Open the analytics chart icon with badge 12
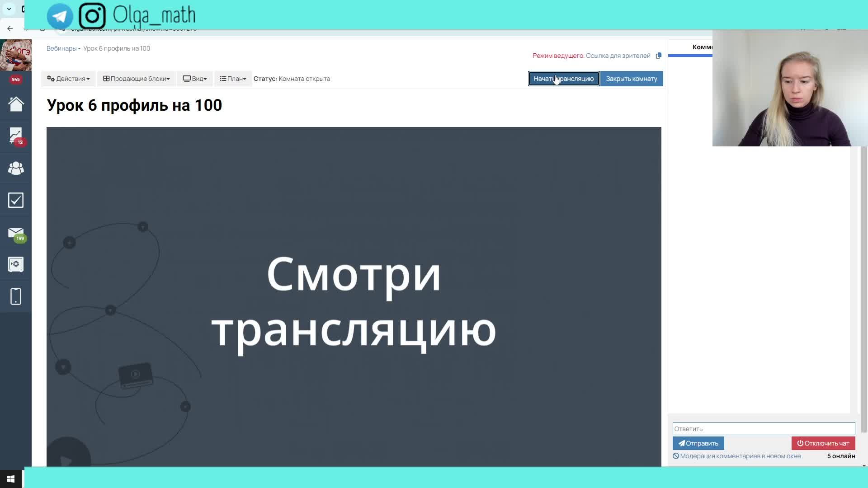The width and height of the screenshot is (868, 488). coord(16,136)
